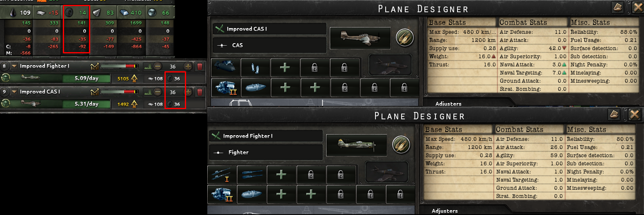Toggle production efficiency graph for Improved CAS I
644x215 pixels.
(148, 92)
